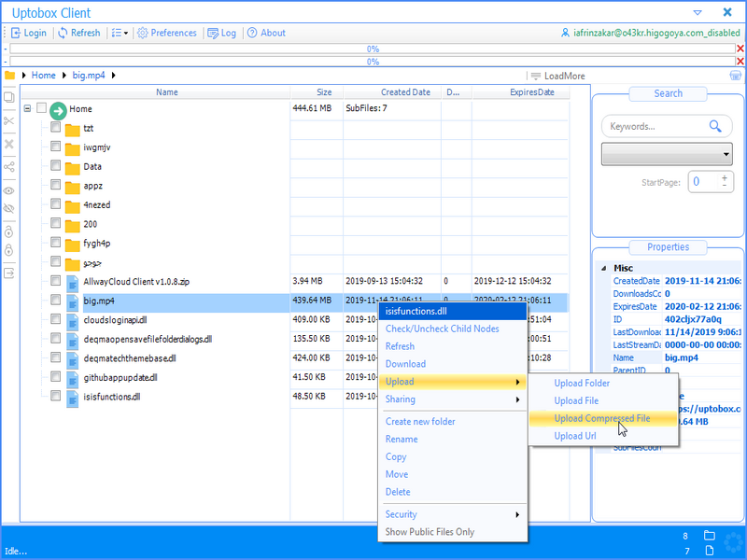This screenshot has height=560, width=747.
Task: Click breadcrumb arrow after big.mp4
Action: point(113,76)
